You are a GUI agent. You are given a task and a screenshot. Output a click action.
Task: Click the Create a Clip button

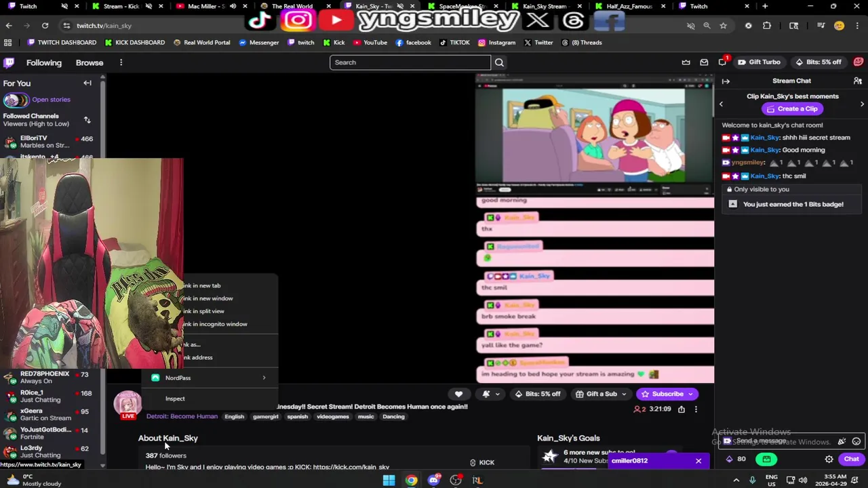coord(791,108)
